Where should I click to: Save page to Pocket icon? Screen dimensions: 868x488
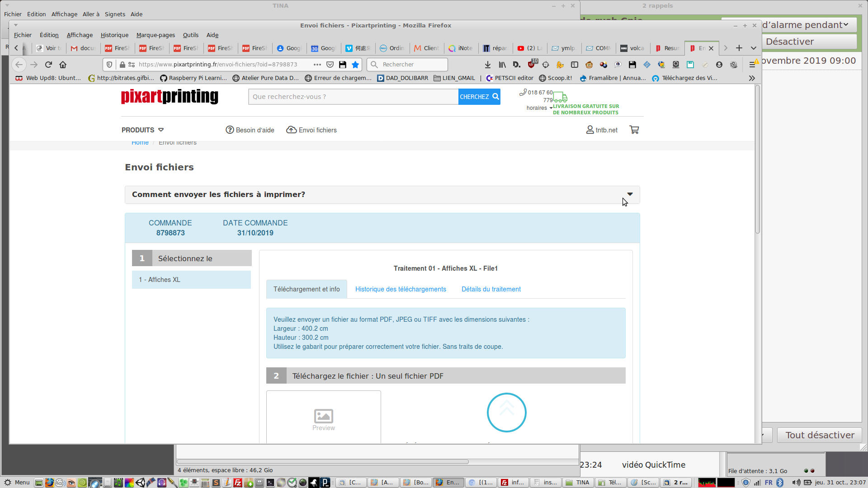(x=330, y=65)
